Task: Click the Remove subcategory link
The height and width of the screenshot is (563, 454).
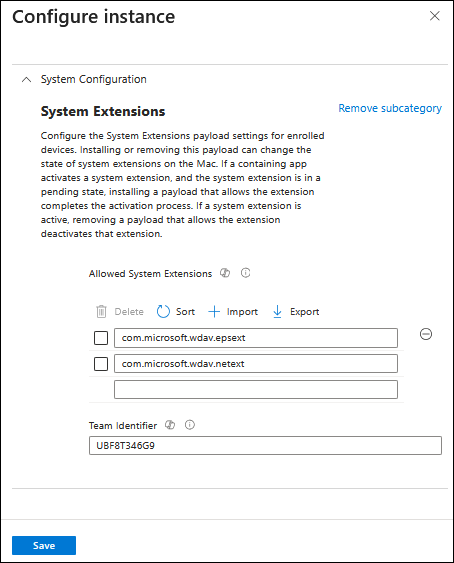Action: (390, 108)
